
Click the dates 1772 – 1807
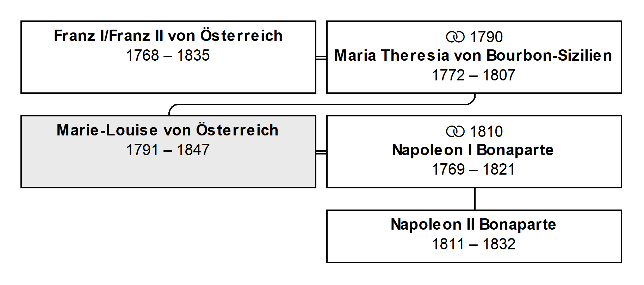click(474, 75)
